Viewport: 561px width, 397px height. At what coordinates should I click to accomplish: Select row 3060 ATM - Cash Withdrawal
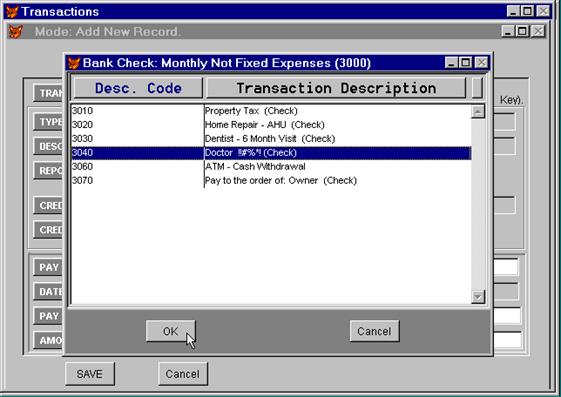[x=271, y=167]
